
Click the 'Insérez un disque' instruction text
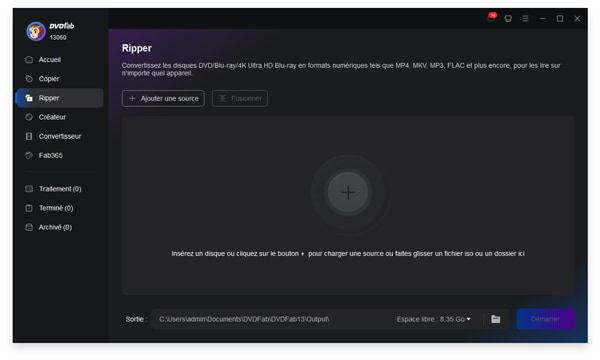348,254
